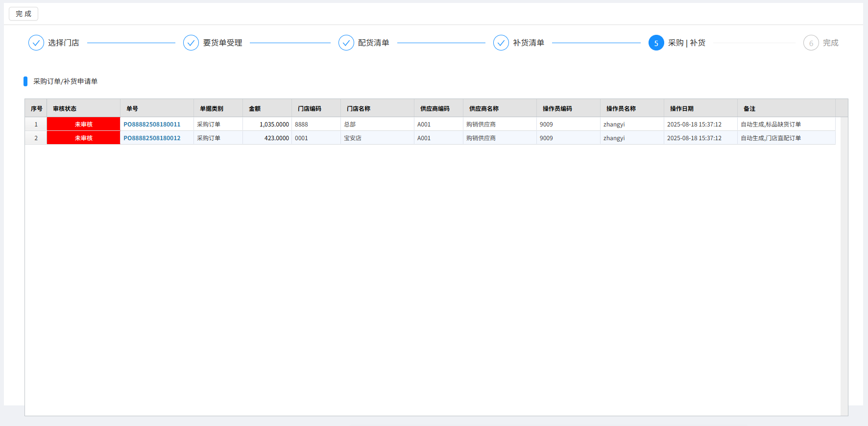Click the 操作日期 column header
The image size is (868, 426).
pyautogui.click(x=701, y=108)
